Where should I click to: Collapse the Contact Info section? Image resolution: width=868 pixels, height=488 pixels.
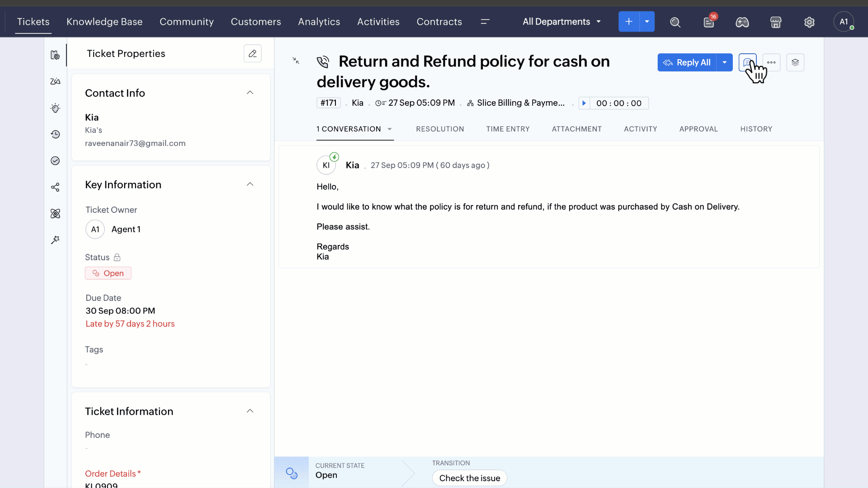pyautogui.click(x=250, y=93)
